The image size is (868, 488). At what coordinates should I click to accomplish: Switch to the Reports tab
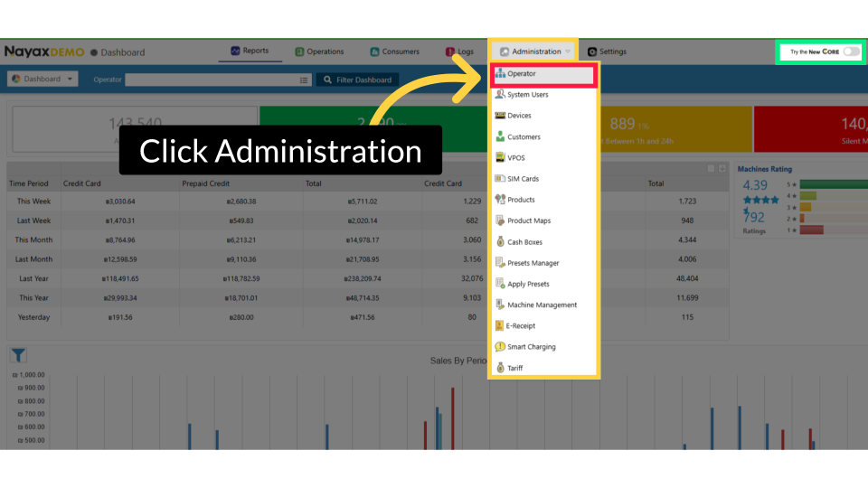click(x=250, y=52)
